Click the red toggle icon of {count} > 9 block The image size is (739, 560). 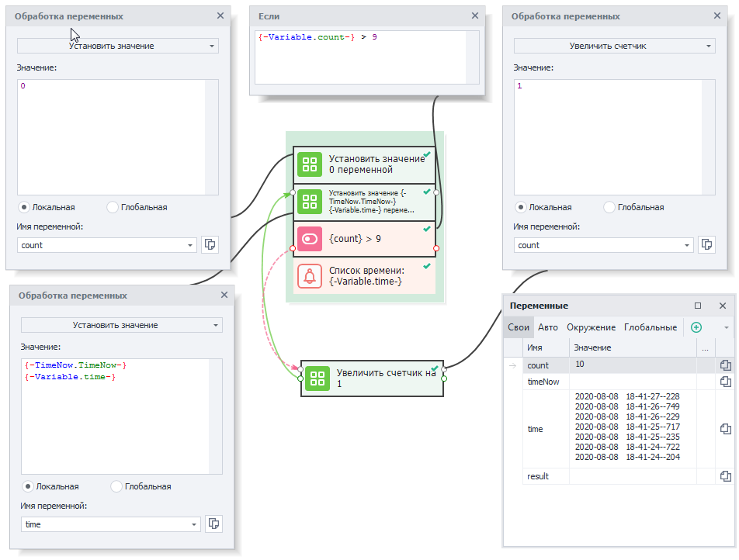(310, 239)
